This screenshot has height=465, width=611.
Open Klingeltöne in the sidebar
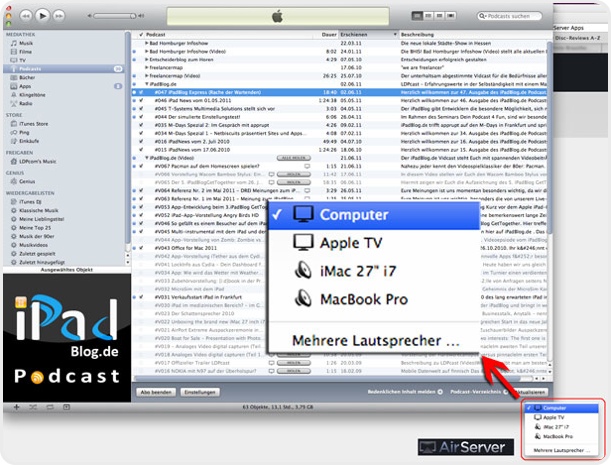32,95
